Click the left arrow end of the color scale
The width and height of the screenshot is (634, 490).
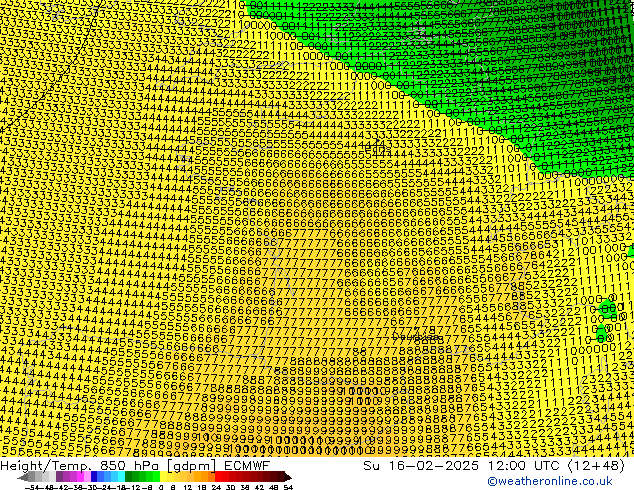pyautogui.click(x=23, y=477)
